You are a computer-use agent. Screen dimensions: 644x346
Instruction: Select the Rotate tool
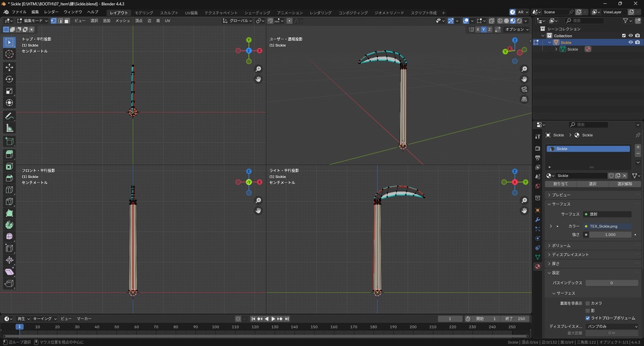(9, 79)
